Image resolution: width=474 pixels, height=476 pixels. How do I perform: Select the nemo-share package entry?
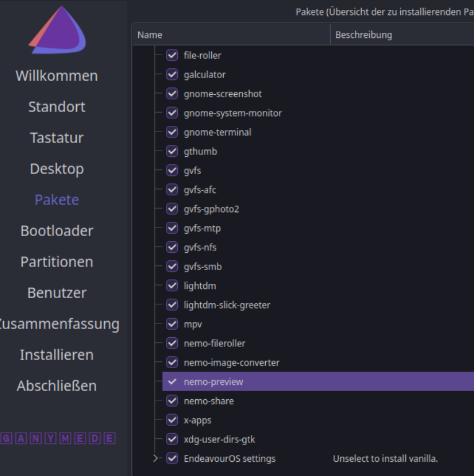pyautogui.click(x=209, y=401)
